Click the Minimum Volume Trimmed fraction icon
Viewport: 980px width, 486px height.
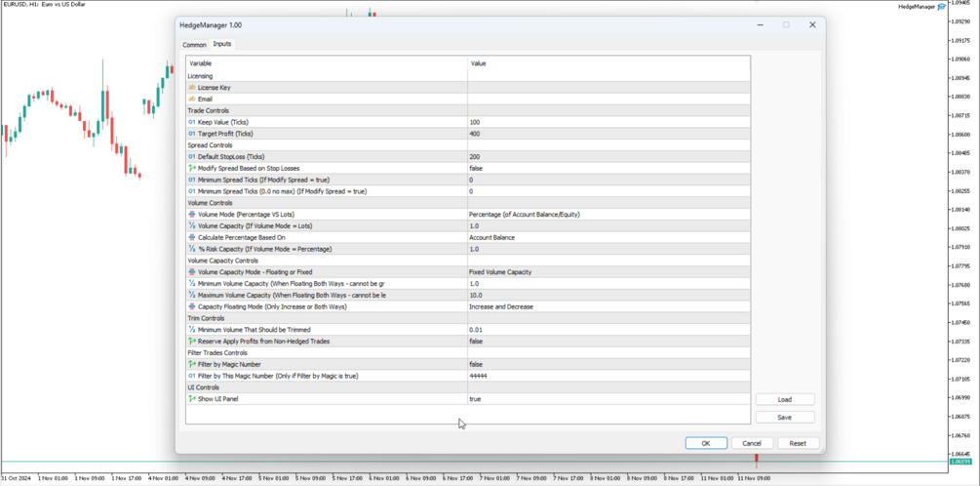(x=192, y=330)
